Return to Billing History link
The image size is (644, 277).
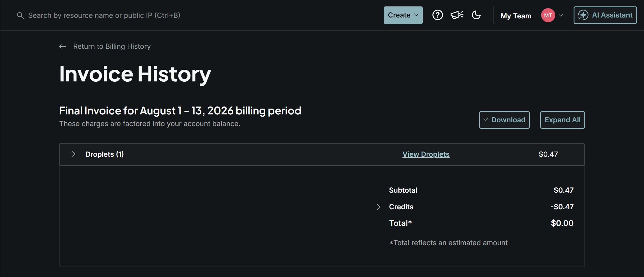pyautogui.click(x=112, y=46)
